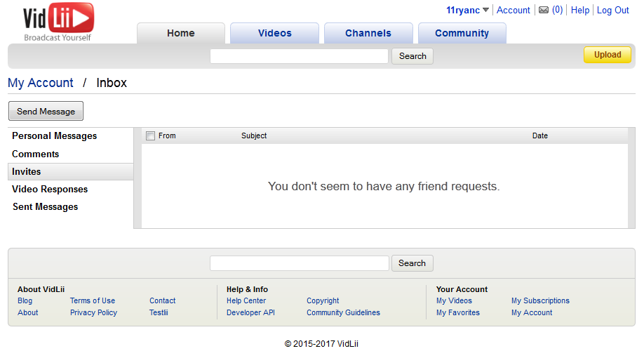Open the Help Center footer link
The height and width of the screenshot is (351, 644).
246,300
